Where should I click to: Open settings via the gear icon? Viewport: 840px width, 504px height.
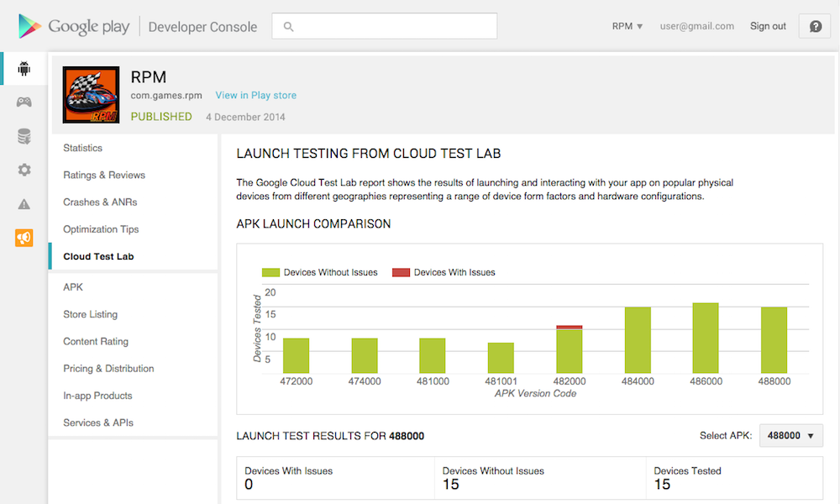(x=24, y=170)
